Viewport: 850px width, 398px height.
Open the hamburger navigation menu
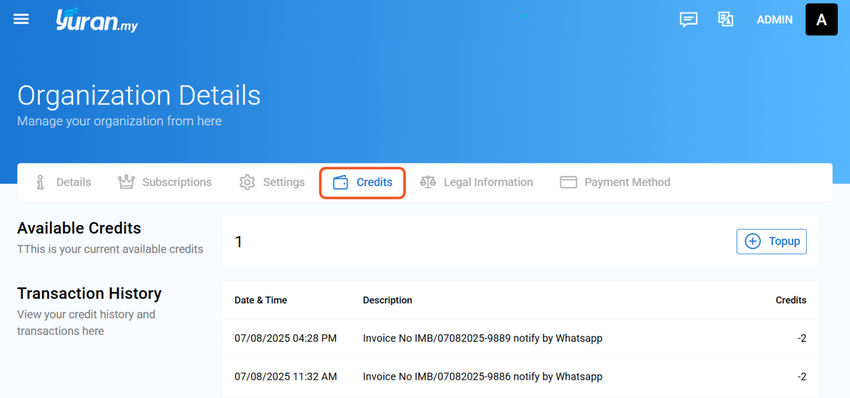(21, 20)
